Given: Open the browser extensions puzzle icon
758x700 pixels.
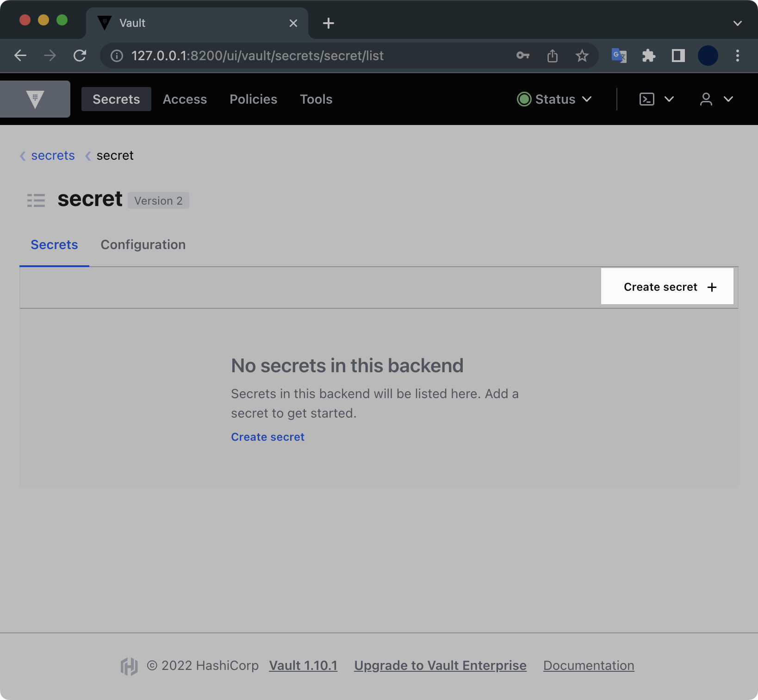Looking at the screenshot, I should pos(649,56).
